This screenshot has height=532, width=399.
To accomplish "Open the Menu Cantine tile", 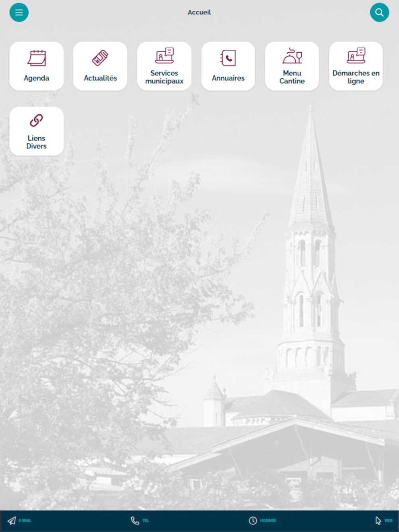I will (x=292, y=66).
